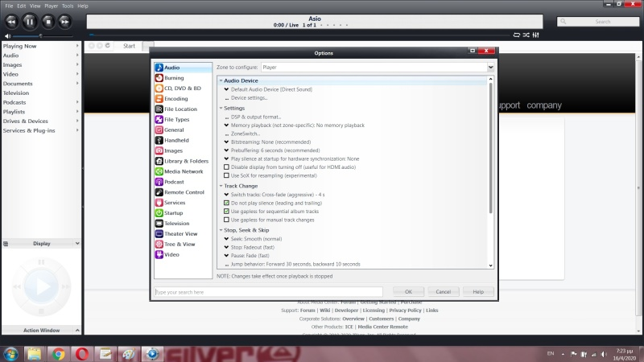
Task: Expand Switch tracks Cross-fade option arrow
Action: pyautogui.click(x=226, y=195)
